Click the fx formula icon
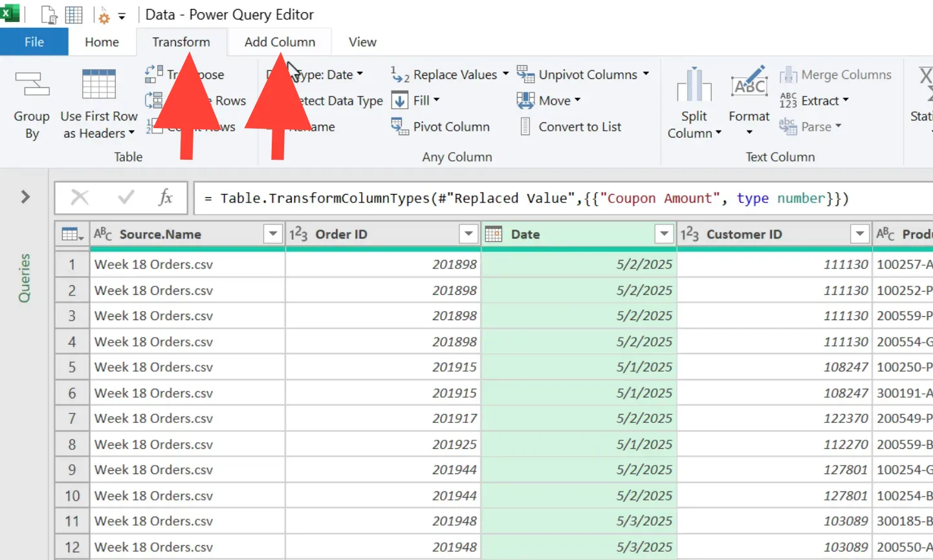The height and width of the screenshot is (560, 933). [x=166, y=197]
